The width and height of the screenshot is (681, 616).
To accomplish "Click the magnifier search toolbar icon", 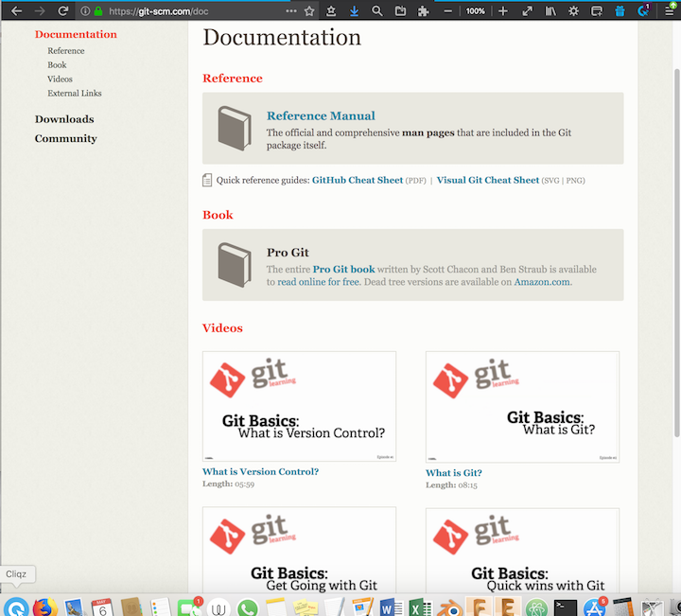I will (x=377, y=10).
